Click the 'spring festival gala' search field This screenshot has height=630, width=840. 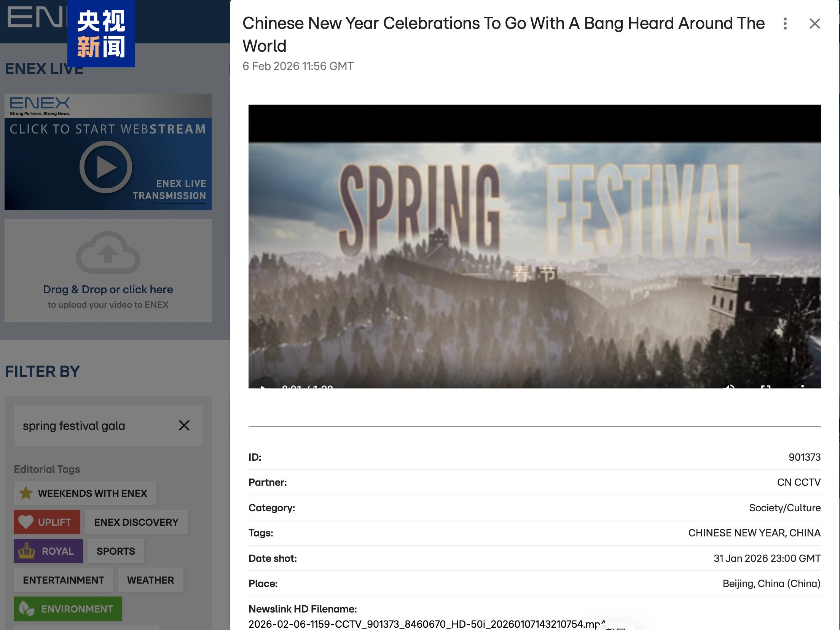[91, 425]
